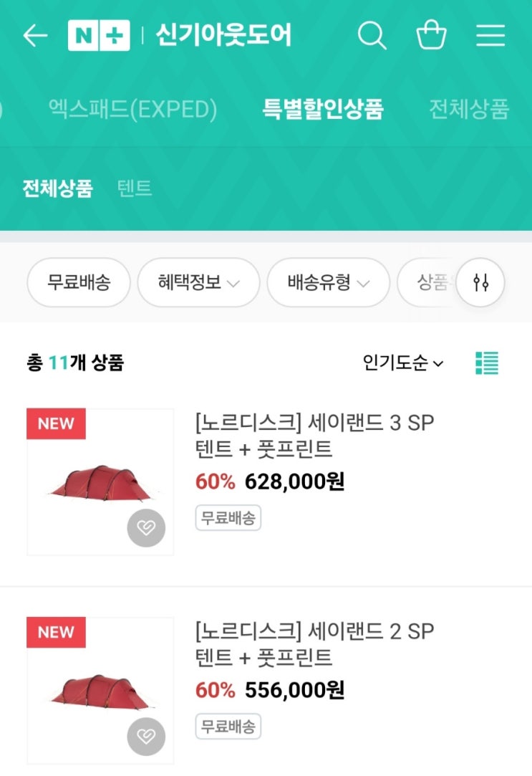Open the hamburger menu icon
Screen dimensions: 532x776
[490, 36]
